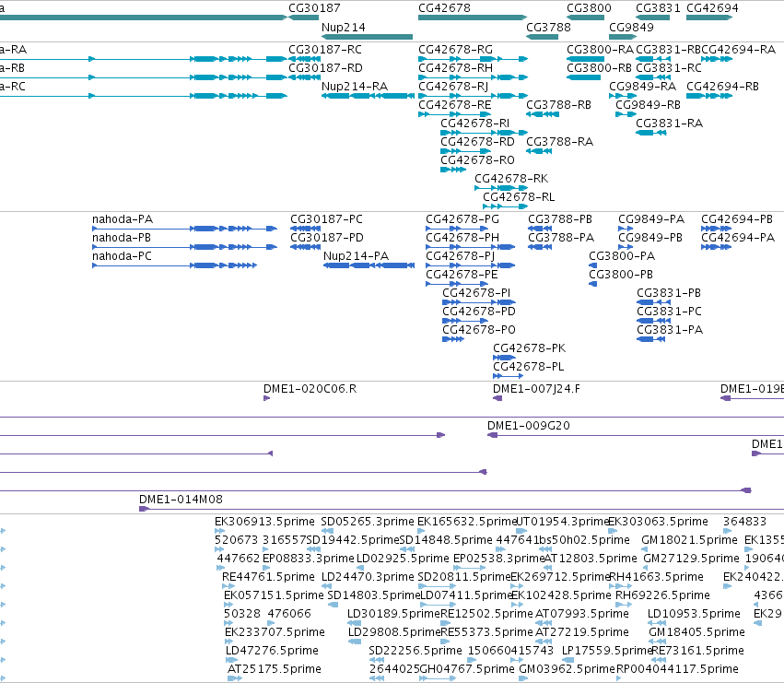This screenshot has width=784, height=683.
Task: Click transcript CG3800-RA
Action: pos(600,50)
